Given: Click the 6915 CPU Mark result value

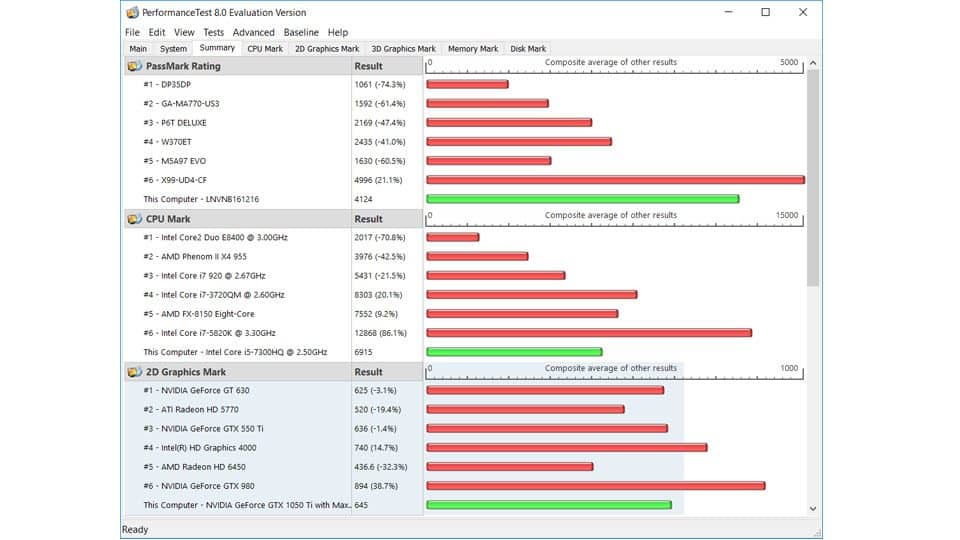Looking at the screenshot, I should pos(363,352).
